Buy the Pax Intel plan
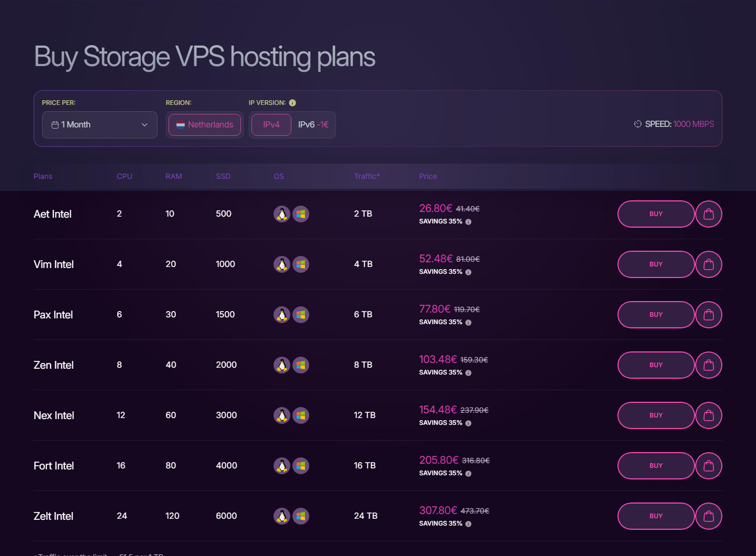The image size is (756, 556). coord(656,315)
